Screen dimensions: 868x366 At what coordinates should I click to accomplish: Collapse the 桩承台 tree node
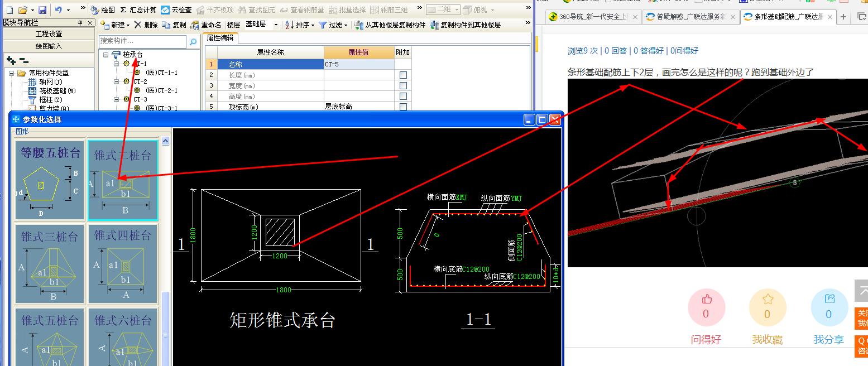(106, 55)
